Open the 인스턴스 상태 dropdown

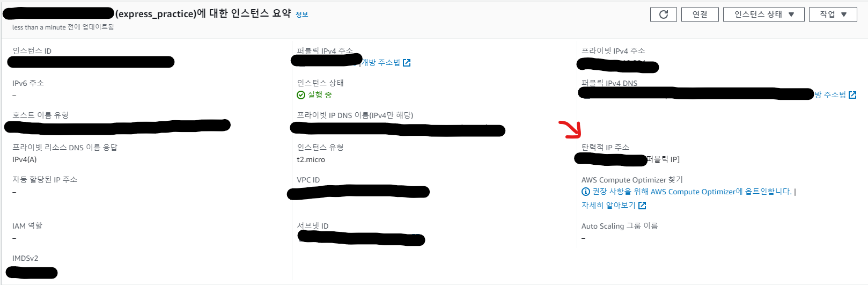pos(764,14)
